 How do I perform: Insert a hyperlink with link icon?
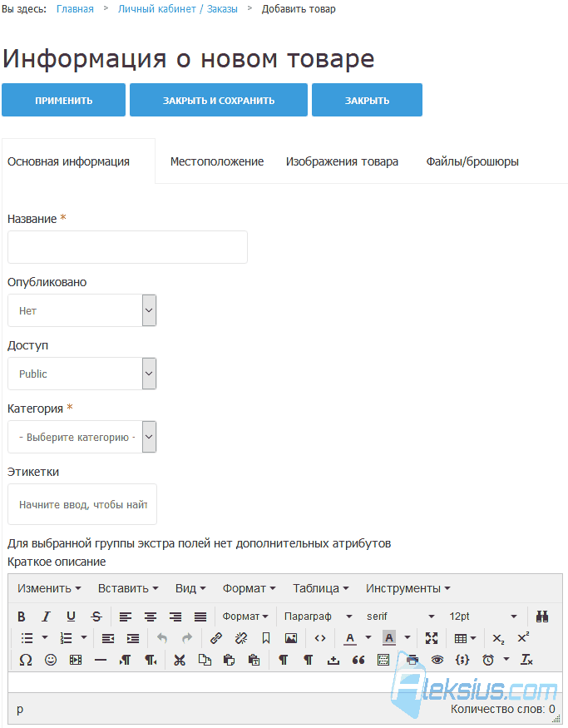(x=216, y=638)
